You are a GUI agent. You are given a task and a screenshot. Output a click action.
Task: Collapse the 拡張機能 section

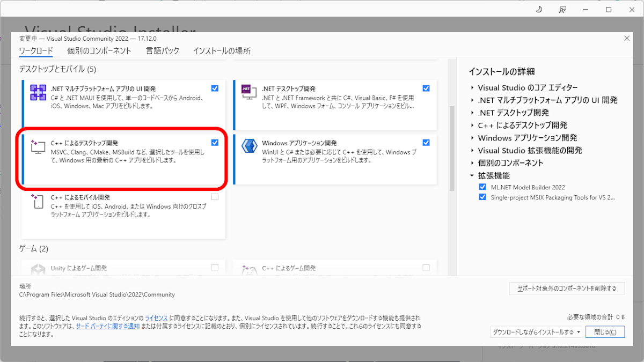click(472, 176)
